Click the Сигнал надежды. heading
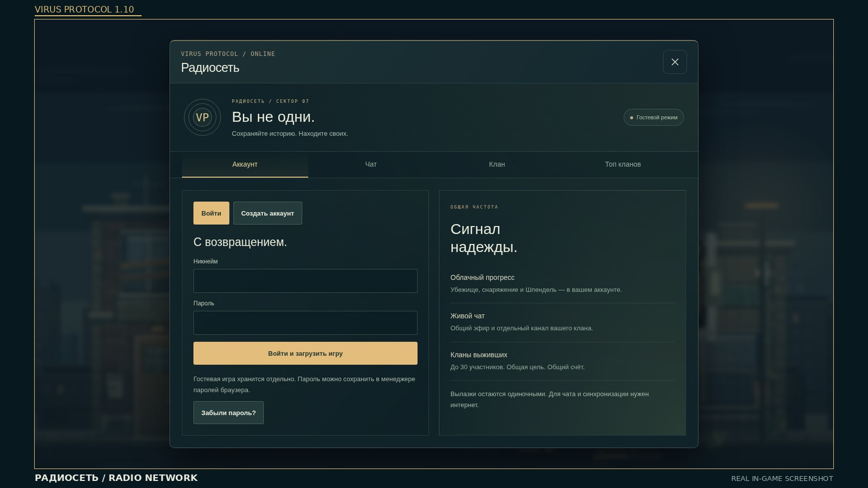 pos(483,238)
